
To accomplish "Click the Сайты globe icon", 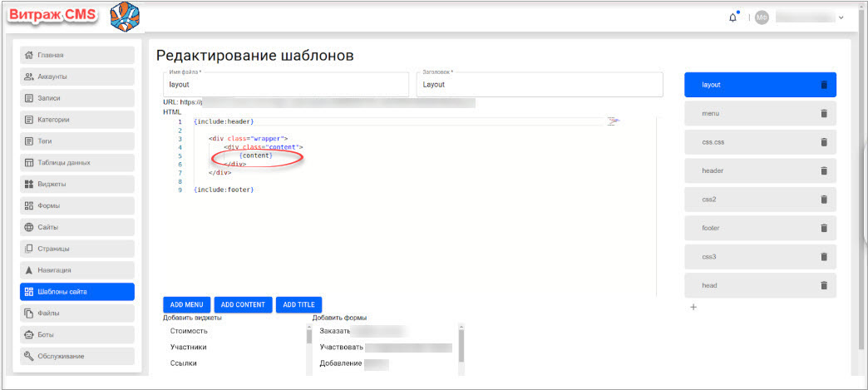I will [29, 227].
